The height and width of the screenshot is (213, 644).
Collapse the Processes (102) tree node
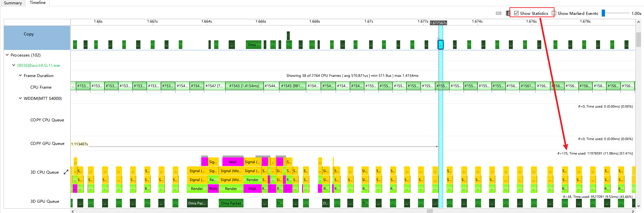click(7, 55)
